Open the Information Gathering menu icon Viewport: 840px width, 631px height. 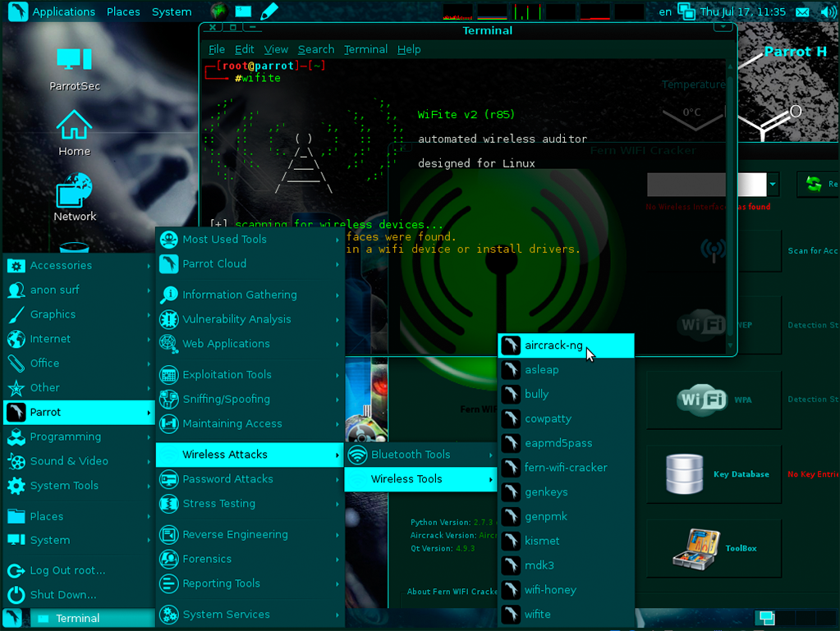pos(169,295)
